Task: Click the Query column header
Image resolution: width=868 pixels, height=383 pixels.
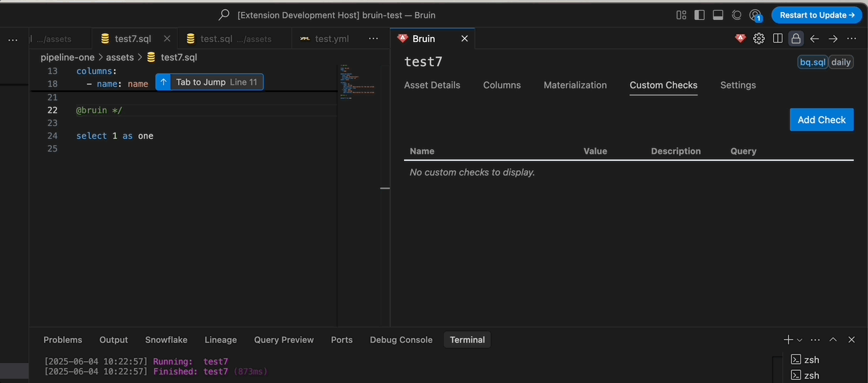Action: [743, 151]
